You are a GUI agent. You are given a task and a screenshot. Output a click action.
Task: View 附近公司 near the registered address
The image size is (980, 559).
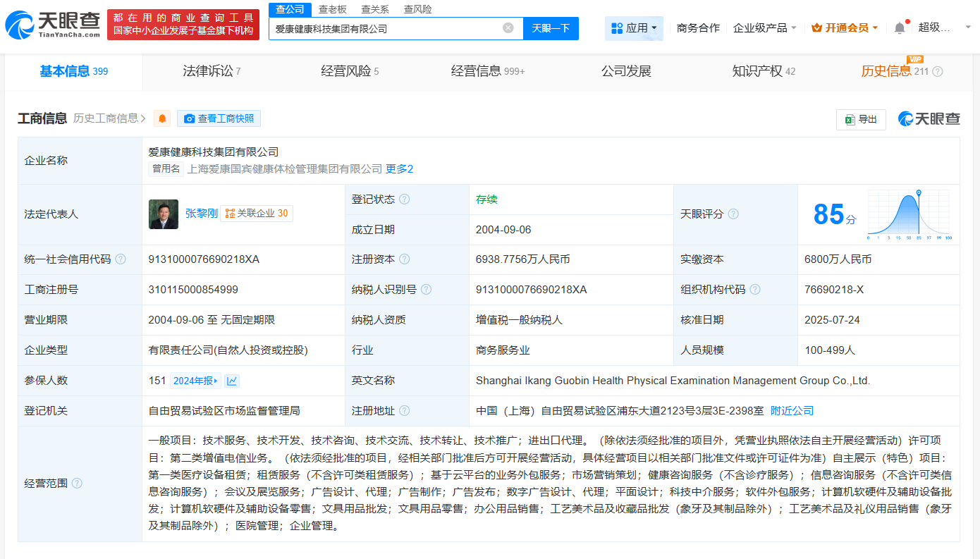click(792, 411)
